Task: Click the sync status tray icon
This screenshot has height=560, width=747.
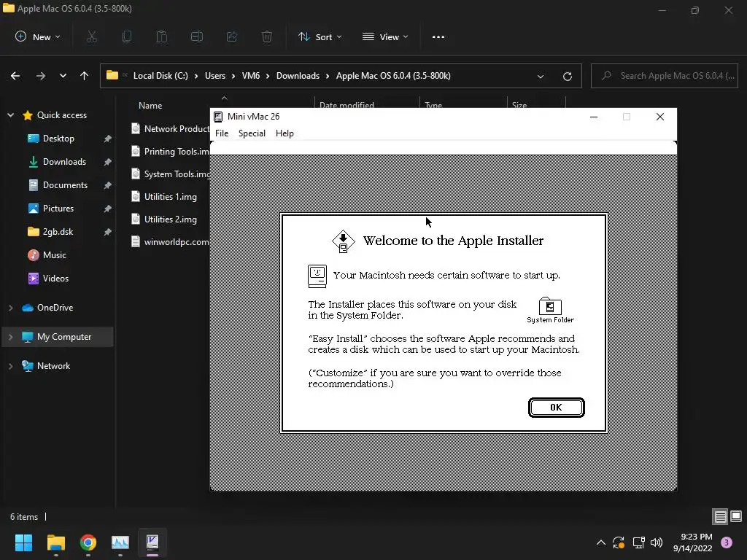Action: [619, 542]
